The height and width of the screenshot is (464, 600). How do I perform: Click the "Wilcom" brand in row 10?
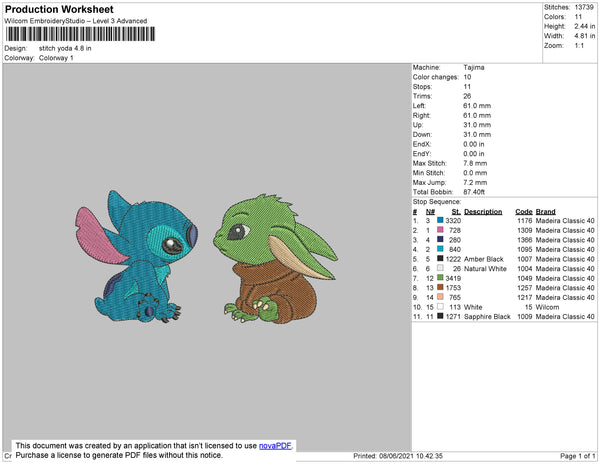[x=547, y=307]
